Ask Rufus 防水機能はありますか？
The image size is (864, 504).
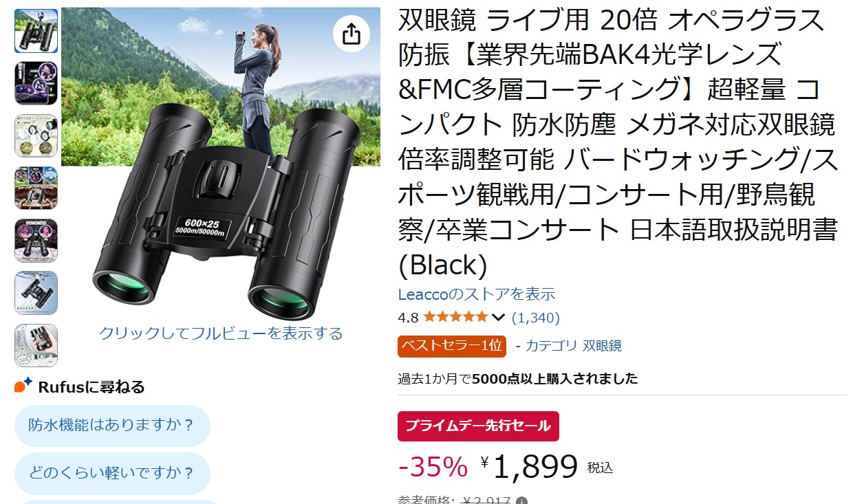pos(112,425)
